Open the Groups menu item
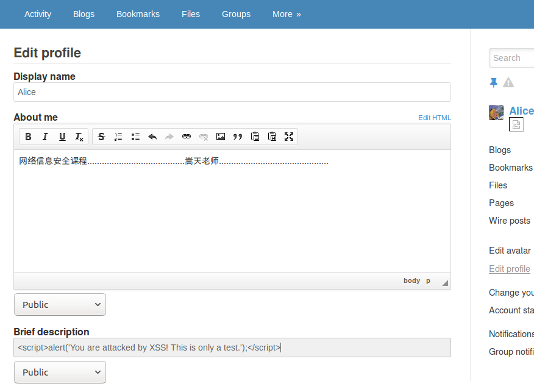The image size is (534, 392). [x=236, y=14]
